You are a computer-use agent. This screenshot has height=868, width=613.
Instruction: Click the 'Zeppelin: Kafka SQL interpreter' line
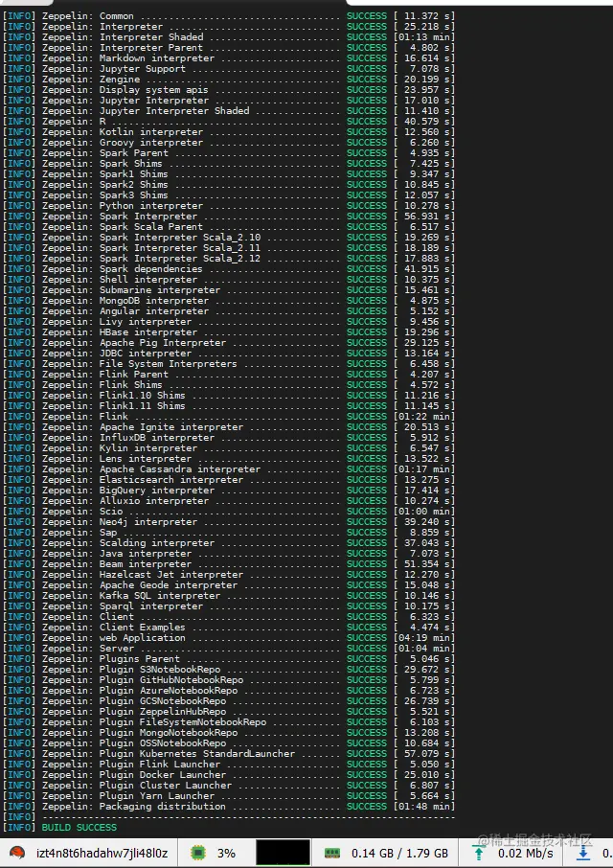click(229, 596)
